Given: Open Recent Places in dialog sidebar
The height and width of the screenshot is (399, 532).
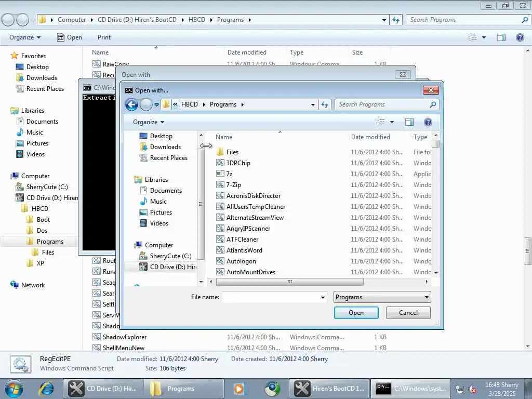Looking at the screenshot, I should [x=169, y=158].
